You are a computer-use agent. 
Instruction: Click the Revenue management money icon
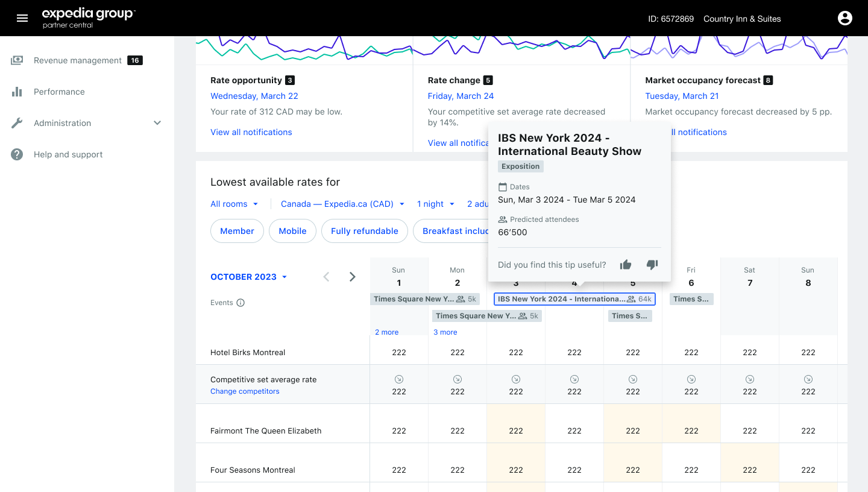point(17,60)
